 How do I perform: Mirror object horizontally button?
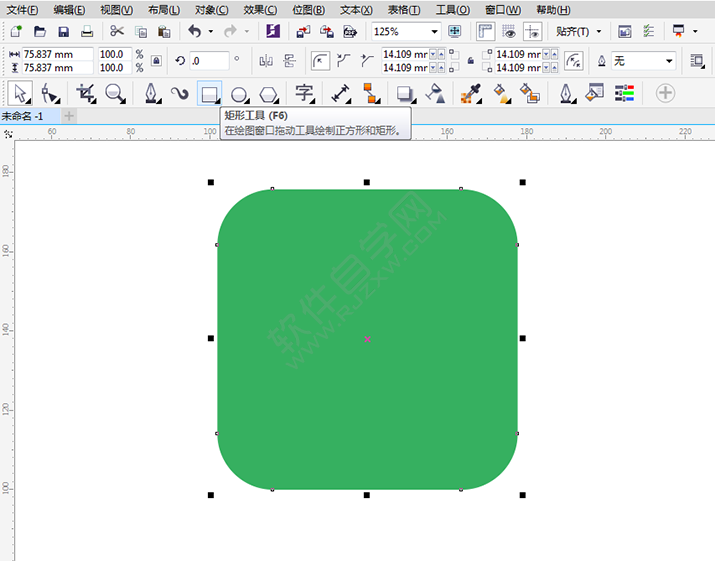point(266,61)
